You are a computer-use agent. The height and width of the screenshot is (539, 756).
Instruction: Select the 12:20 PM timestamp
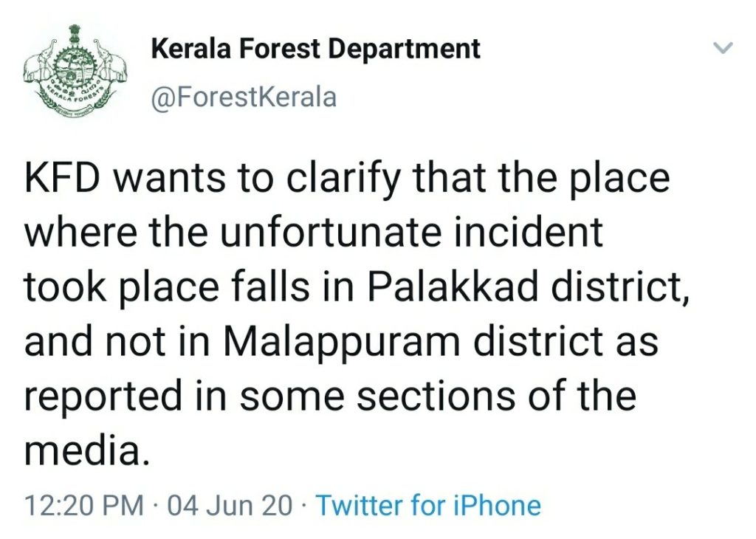(84, 507)
